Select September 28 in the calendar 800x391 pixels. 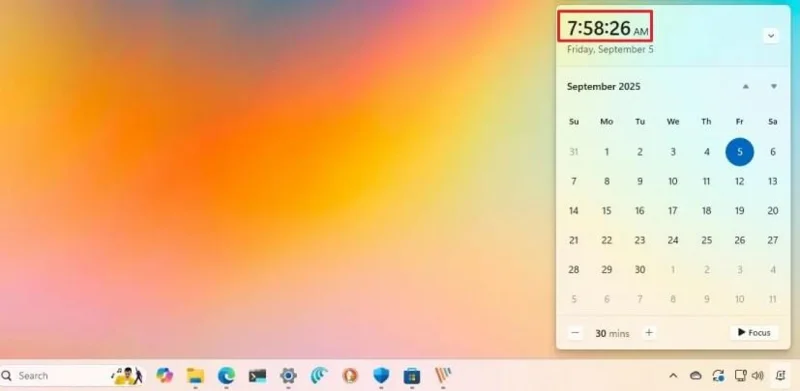(x=573, y=270)
